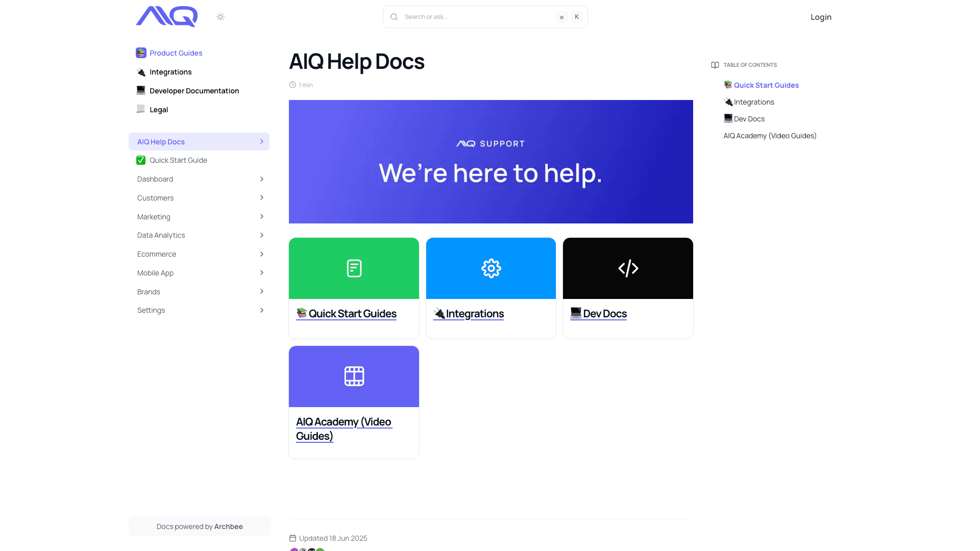980x551 pixels.
Task: Toggle light/dark mode with the sun icon
Action: [x=220, y=16]
